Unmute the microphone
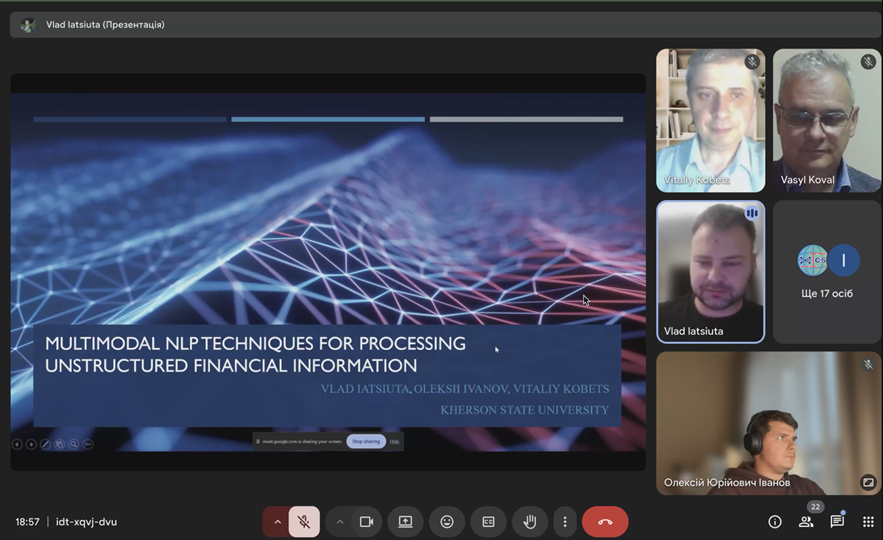The image size is (883, 540). [x=304, y=522]
